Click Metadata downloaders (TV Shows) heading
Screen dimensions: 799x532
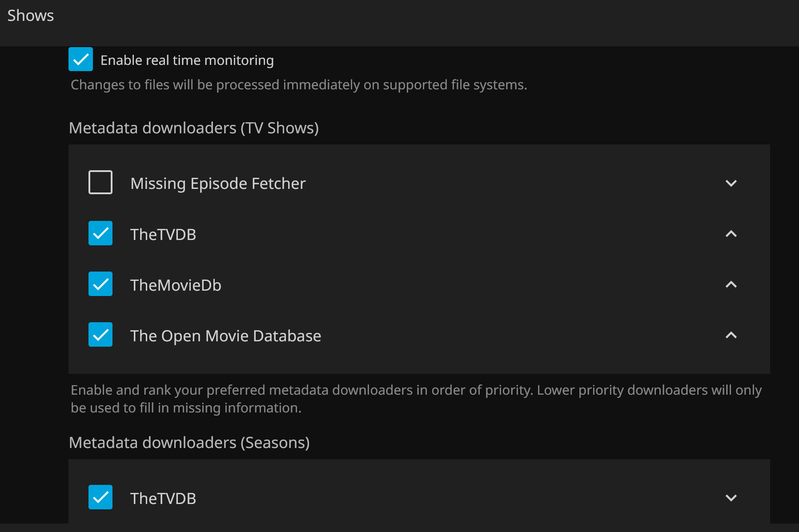pos(194,128)
